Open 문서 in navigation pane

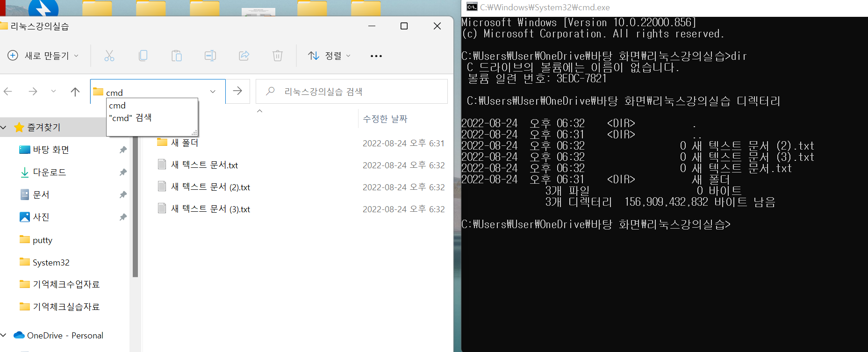click(x=41, y=194)
